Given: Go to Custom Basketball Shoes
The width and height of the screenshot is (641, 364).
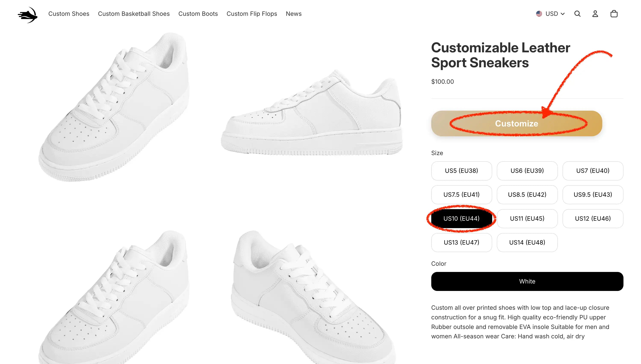Looking at the screenshot, I should (134, 14).
